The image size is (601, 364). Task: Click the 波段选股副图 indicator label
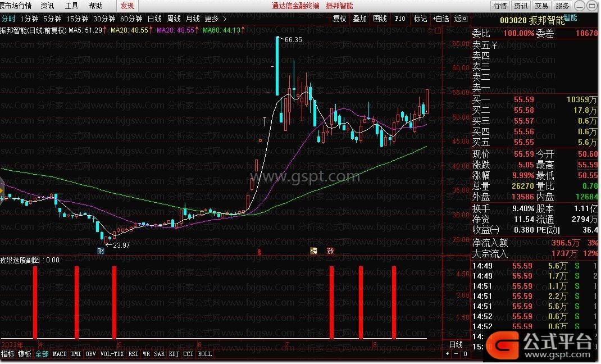click(x=20, y=260)
